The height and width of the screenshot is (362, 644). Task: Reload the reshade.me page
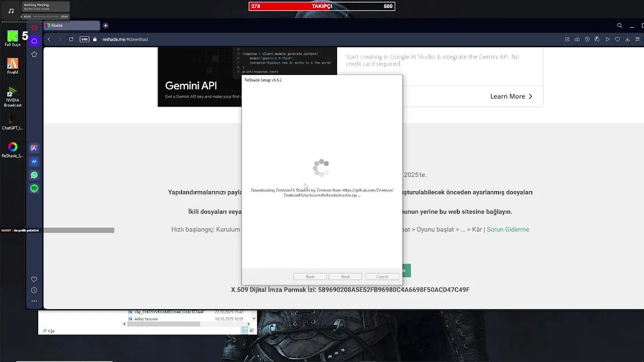point(71,39)
